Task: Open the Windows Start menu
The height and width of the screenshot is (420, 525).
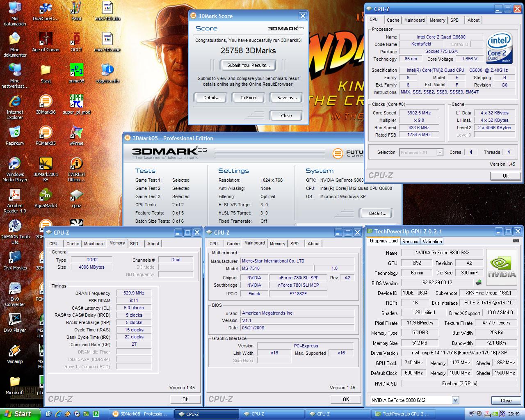Action: pos(20,414)
